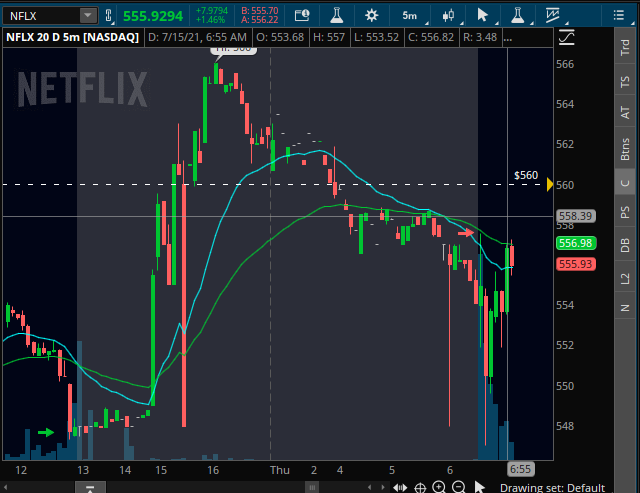
Task: Click the red 555.93 price bubble
Action: pyautogui.click(x=576, y=264)
